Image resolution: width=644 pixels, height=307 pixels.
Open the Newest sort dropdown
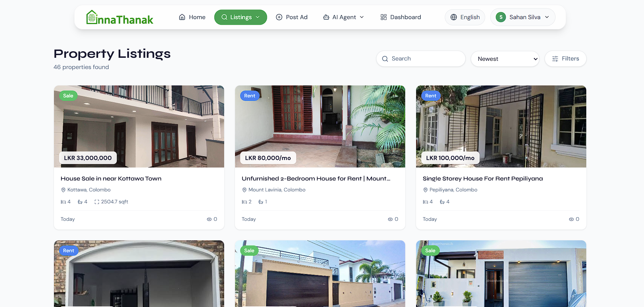(505, 59)
